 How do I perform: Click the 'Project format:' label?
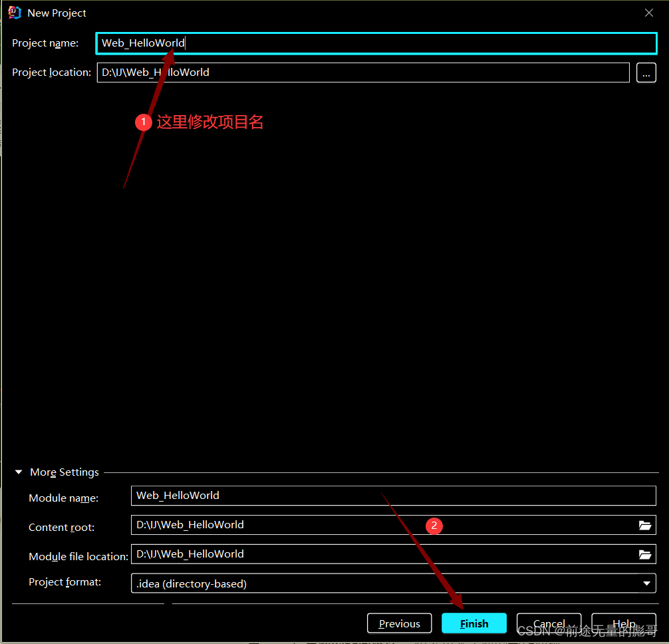[x=65, y=582]
